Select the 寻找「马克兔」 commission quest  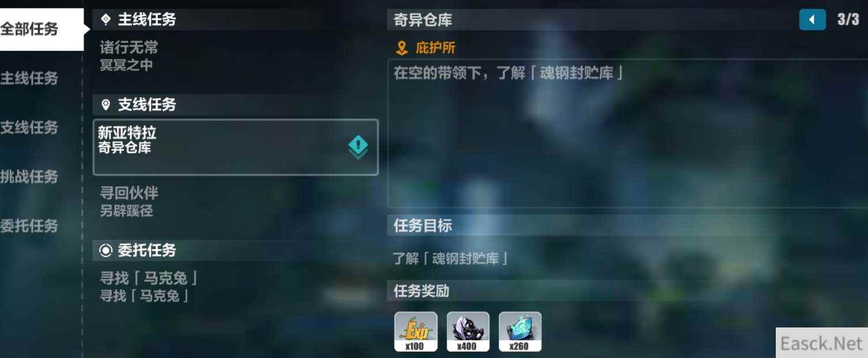(235, 287)
